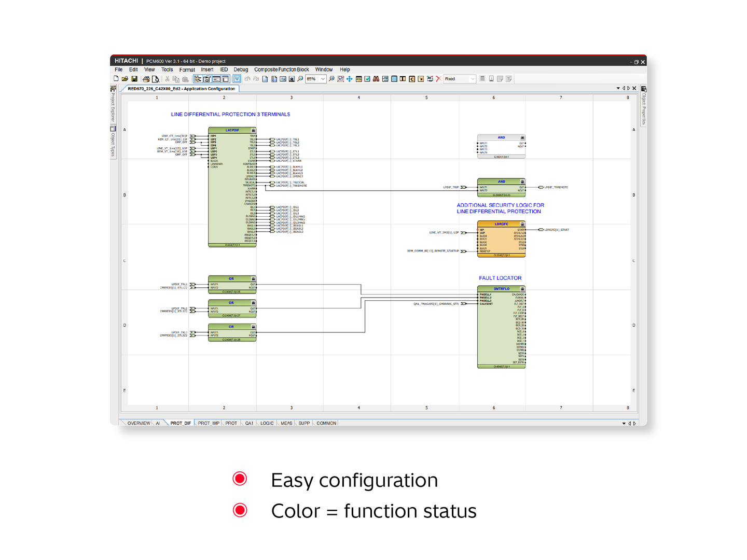Select the Zoom In tool
The height and width of the screenshot is (560, 747).
[x=331, y=79]
